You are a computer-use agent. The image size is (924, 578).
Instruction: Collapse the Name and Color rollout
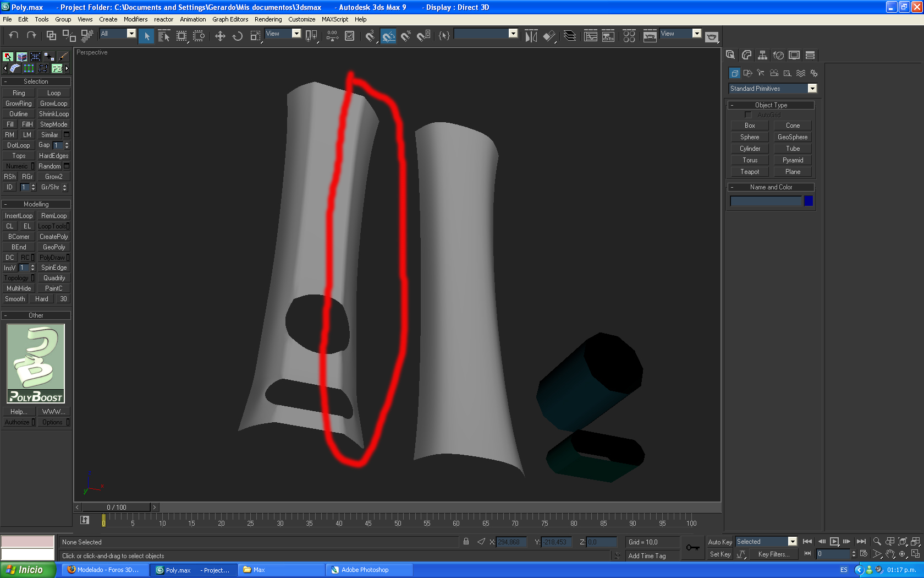[x=771, y=187]
